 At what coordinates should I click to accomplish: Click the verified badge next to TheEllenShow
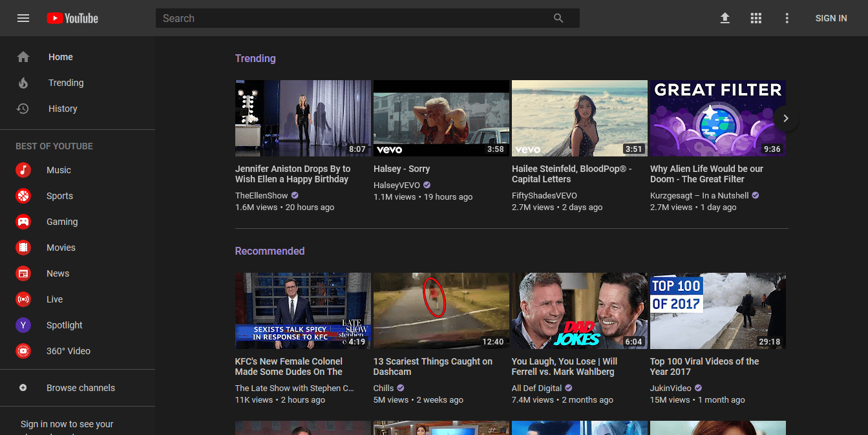tap(295, 195)
